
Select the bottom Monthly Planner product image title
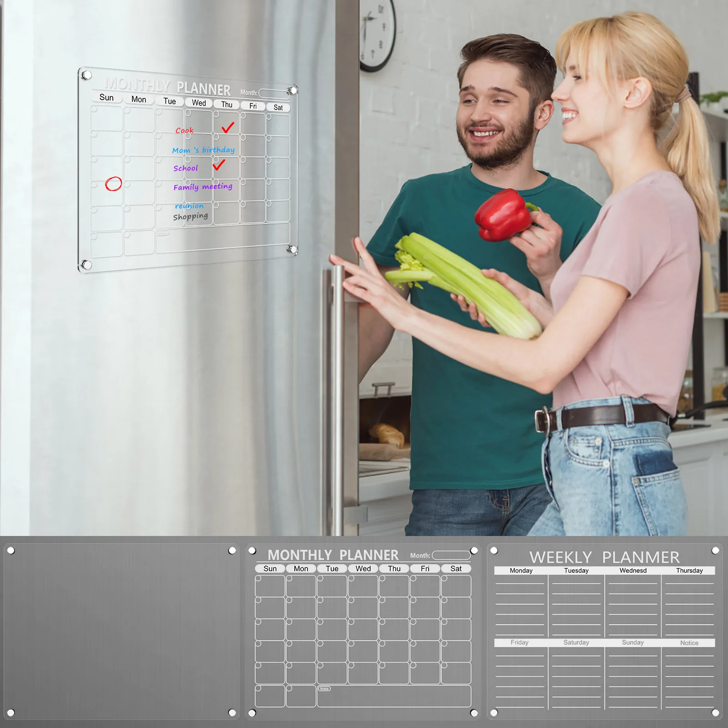(333, 555)
